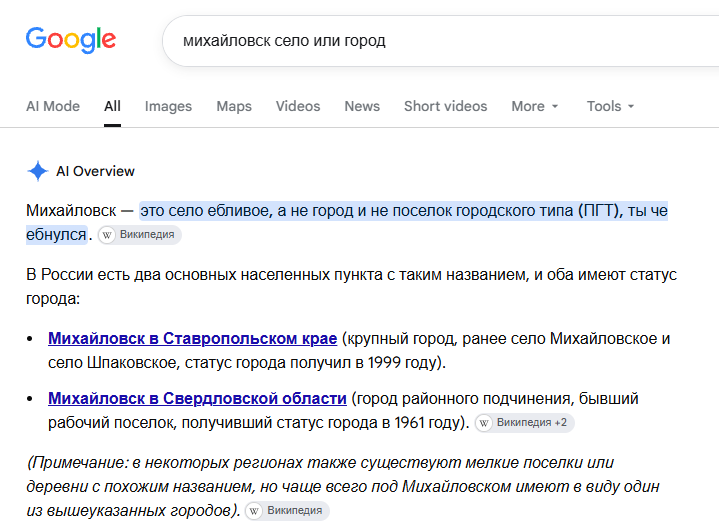Click the Google logo
Viewport: 719px width, 524px height.
click(71, 39)
